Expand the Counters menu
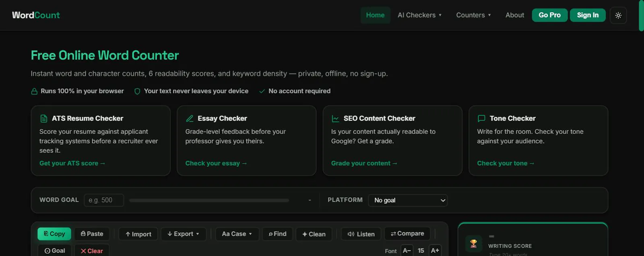The height and width of the screenshot is (256, 644). click(x=473, y=15)
